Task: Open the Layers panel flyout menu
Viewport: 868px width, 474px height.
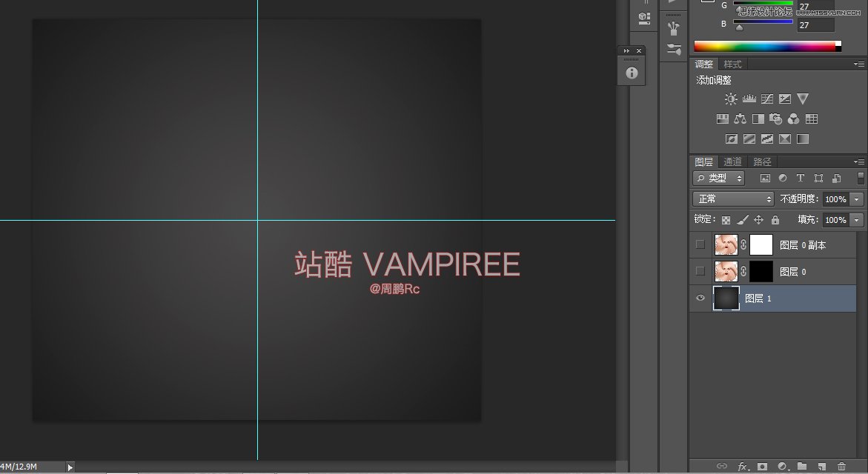Action: pyautogui.click(x=859, y=161)
